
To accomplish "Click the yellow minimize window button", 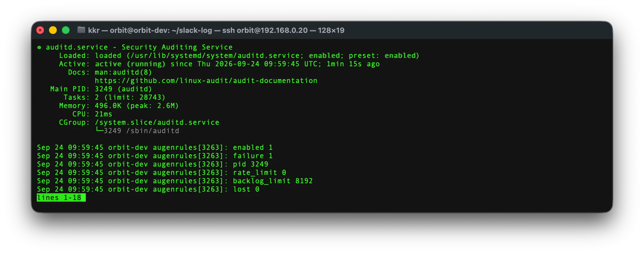I will coord(53,30).
